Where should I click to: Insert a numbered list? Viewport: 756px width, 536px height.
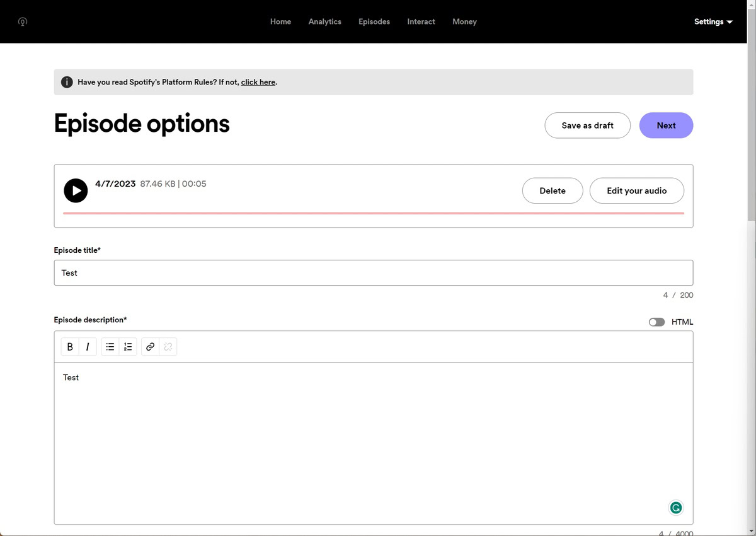(x=128, y=347)
